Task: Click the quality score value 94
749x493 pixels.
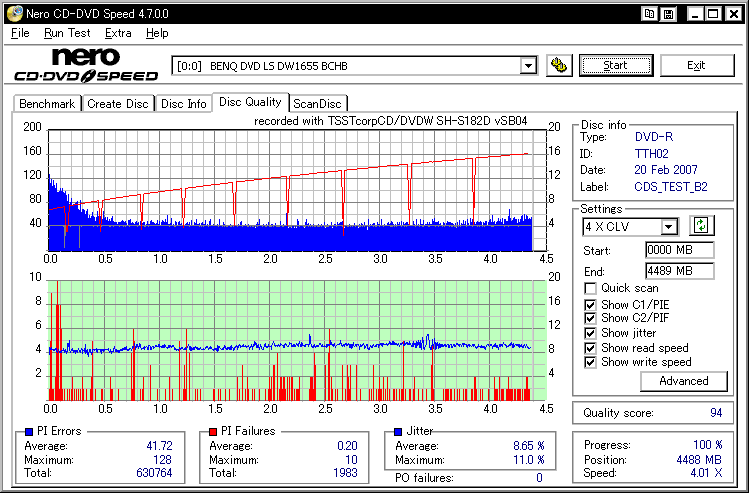Action: (716, 413)
